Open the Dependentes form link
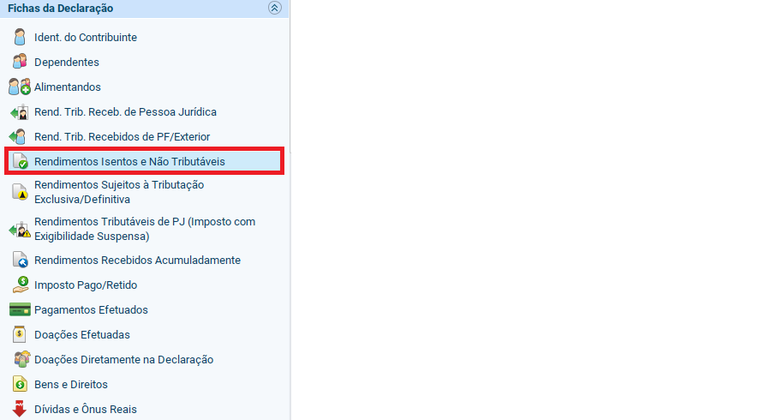 pyautogui.click(x=66, y=62)
